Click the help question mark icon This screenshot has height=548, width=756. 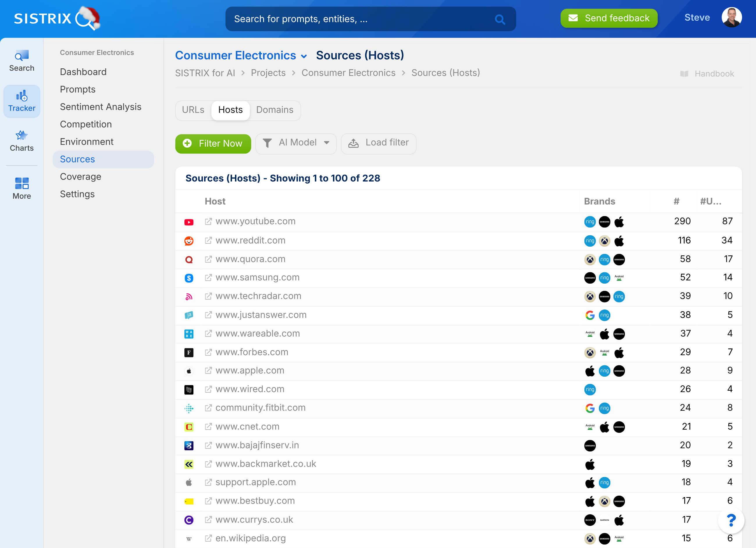731,520
